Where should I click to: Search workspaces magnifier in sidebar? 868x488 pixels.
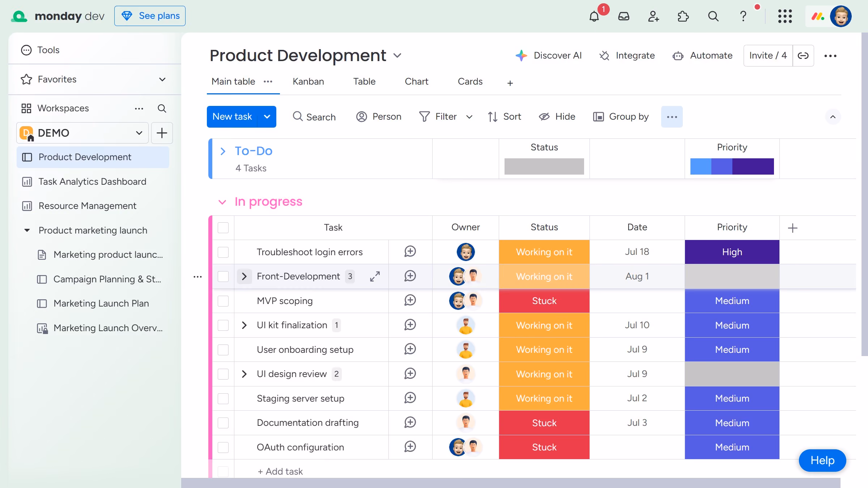coord(162,108)
